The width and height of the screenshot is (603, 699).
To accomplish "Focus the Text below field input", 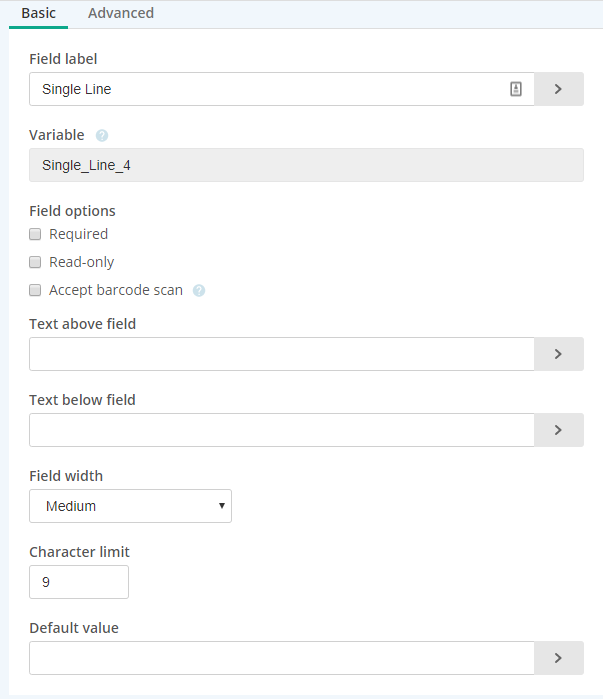I will [x=282, y=430].
